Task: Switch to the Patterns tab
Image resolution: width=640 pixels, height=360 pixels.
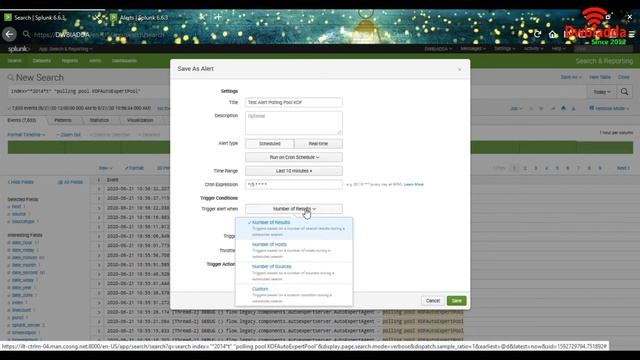Action: (63, 120)
